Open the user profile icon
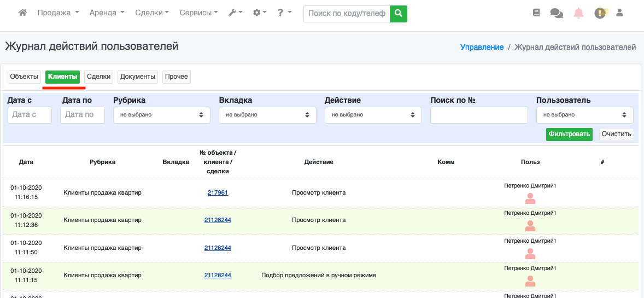Screen dimensions: 644x298 (x=619, y=13)
